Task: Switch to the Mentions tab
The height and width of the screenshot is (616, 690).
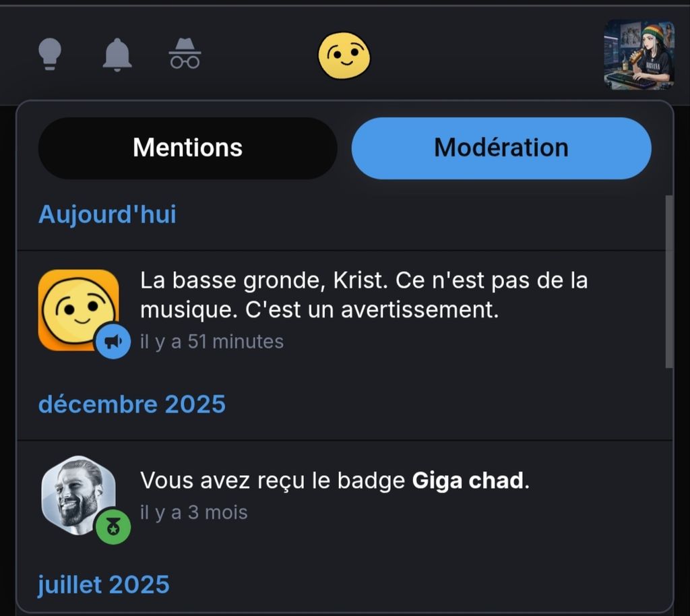Action: click(187, 148)
